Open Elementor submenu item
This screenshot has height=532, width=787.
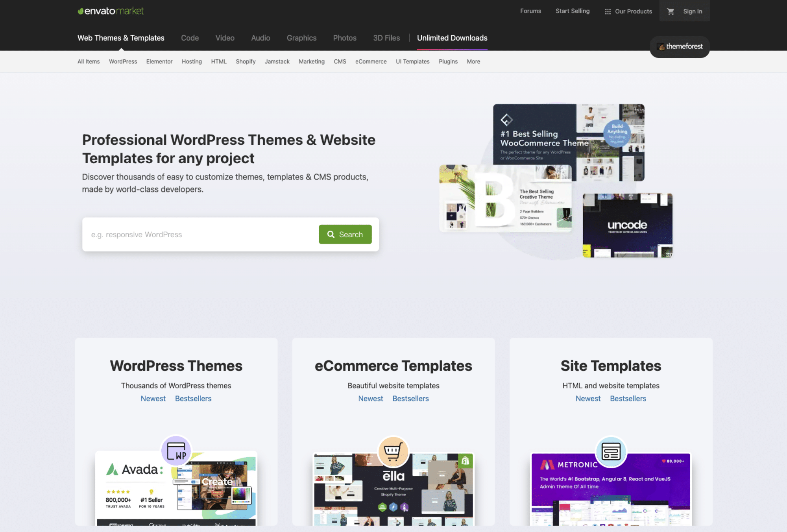click(x=159, y=61)
